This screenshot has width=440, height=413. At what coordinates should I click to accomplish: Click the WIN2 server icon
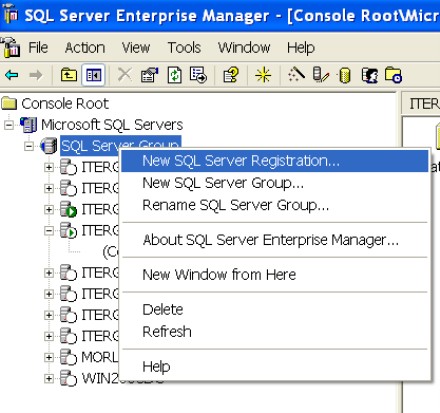(68, 378)
